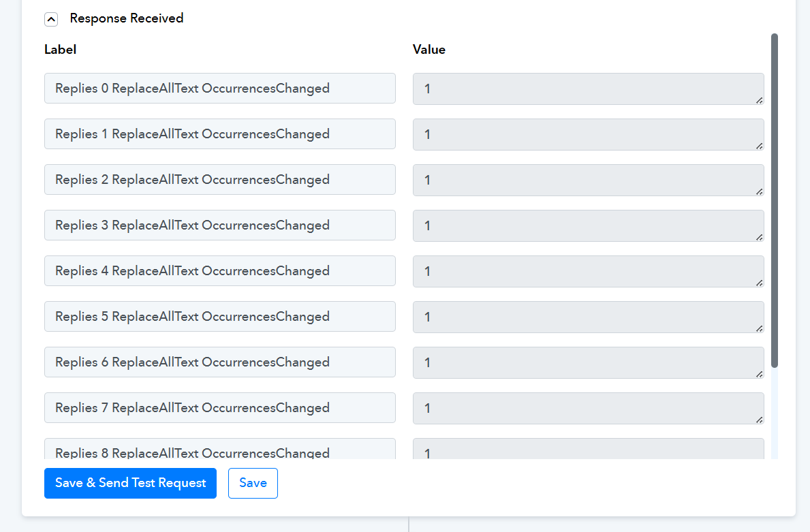Viewport: 810px width, 532px height.
Task: Select the Replies 7 label field
Action: point(220,407)
